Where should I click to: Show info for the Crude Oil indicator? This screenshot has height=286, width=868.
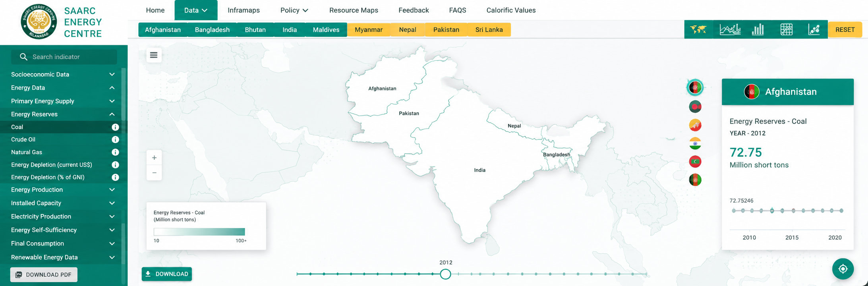coord(115,139)
